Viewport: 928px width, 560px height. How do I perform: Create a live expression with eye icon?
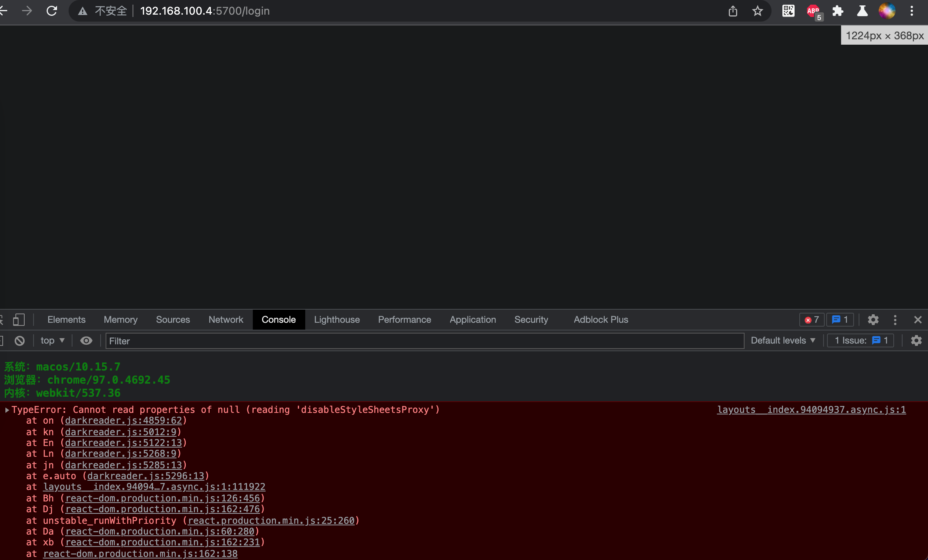(86, 340)
